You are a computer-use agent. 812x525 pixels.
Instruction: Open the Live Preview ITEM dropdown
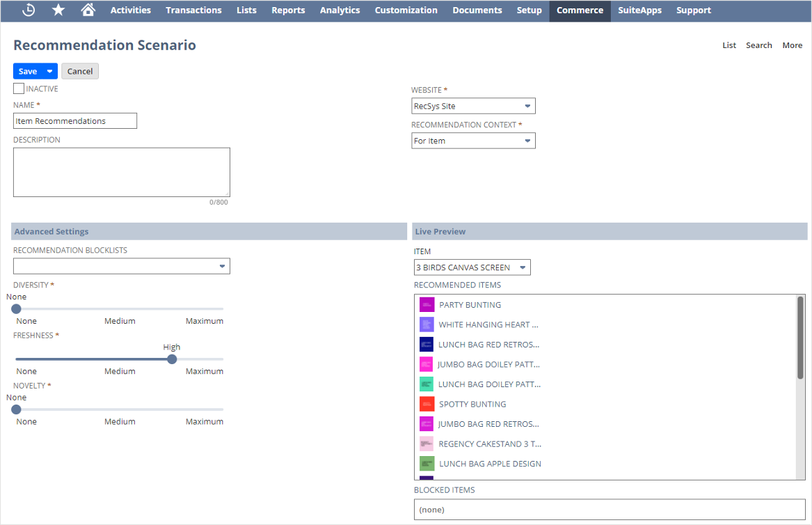[x=472, y=267]
